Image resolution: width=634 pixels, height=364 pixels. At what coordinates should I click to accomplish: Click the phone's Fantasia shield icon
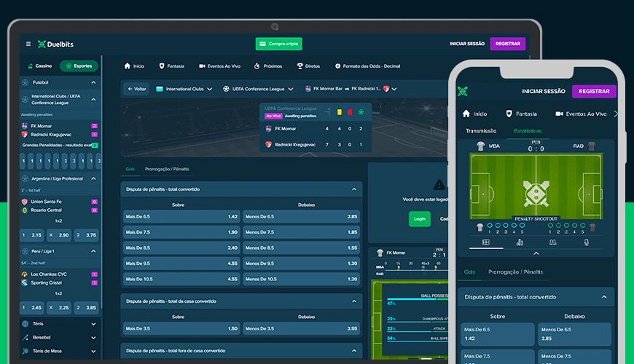pyautogui.click(x=509, y=114)
